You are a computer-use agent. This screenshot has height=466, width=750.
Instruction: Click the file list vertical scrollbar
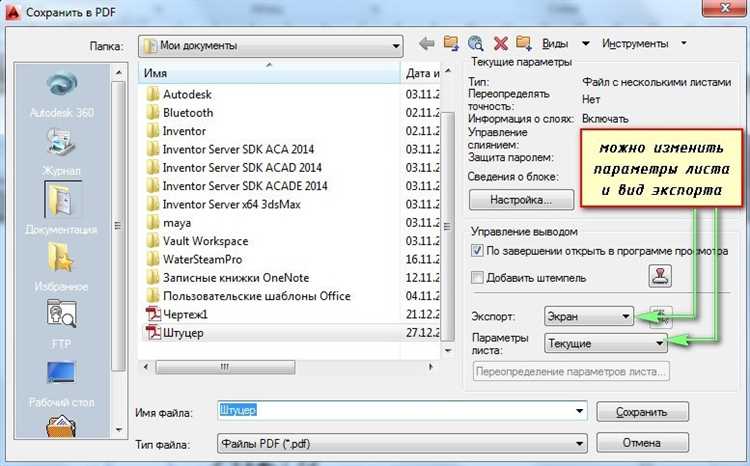click(448, 225)
